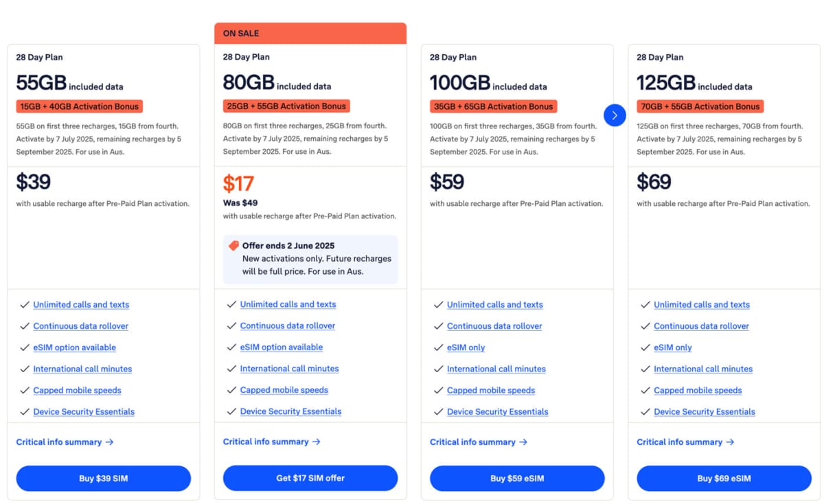824x504 pixels.
Task: Click checkmark beside 80GB plan Capped mobile speeds
Action: click(231, 390)
